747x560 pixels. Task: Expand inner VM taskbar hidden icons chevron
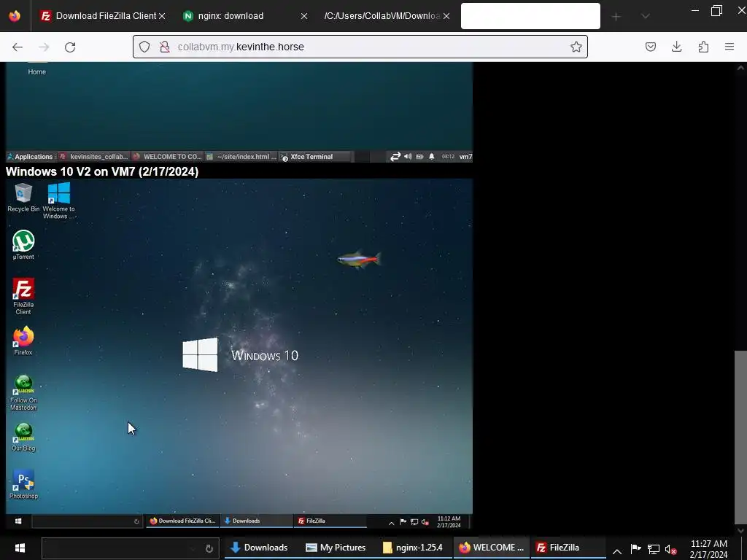(391, 523)
